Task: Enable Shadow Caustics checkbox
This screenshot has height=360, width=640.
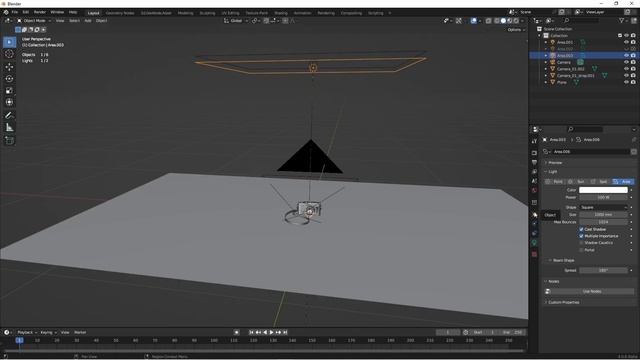Action: 581,243
